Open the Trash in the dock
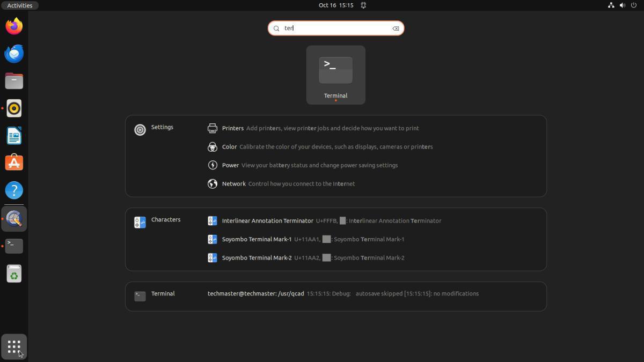 14,274
